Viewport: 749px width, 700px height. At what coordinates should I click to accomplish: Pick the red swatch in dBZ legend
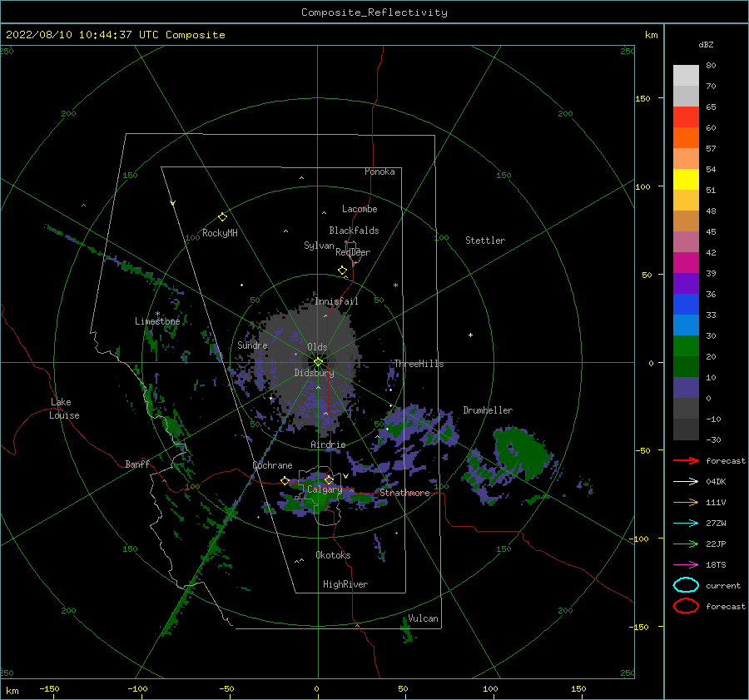point(686,117)
